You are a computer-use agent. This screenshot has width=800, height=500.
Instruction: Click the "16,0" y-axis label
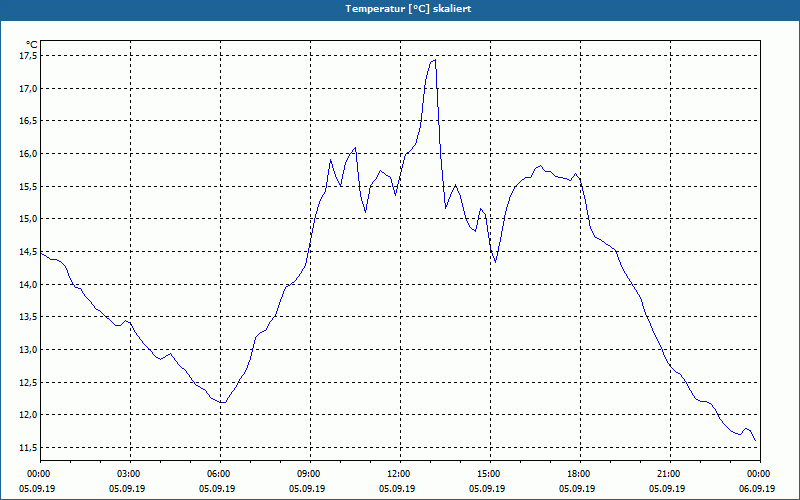coord(28,154)
